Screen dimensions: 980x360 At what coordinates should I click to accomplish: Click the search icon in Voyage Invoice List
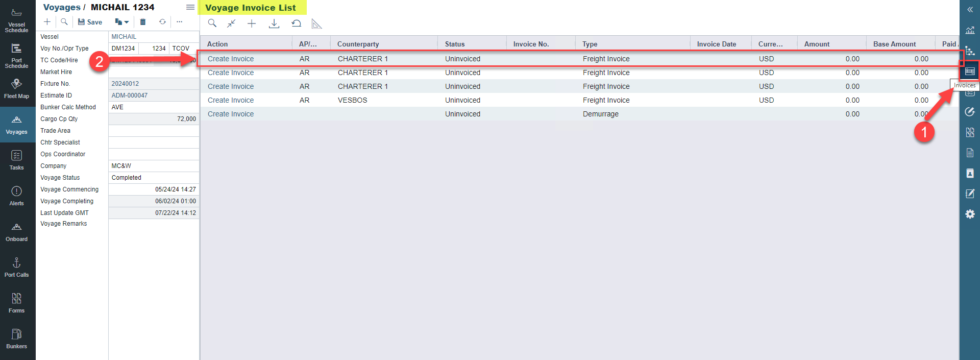coord(212,23)
